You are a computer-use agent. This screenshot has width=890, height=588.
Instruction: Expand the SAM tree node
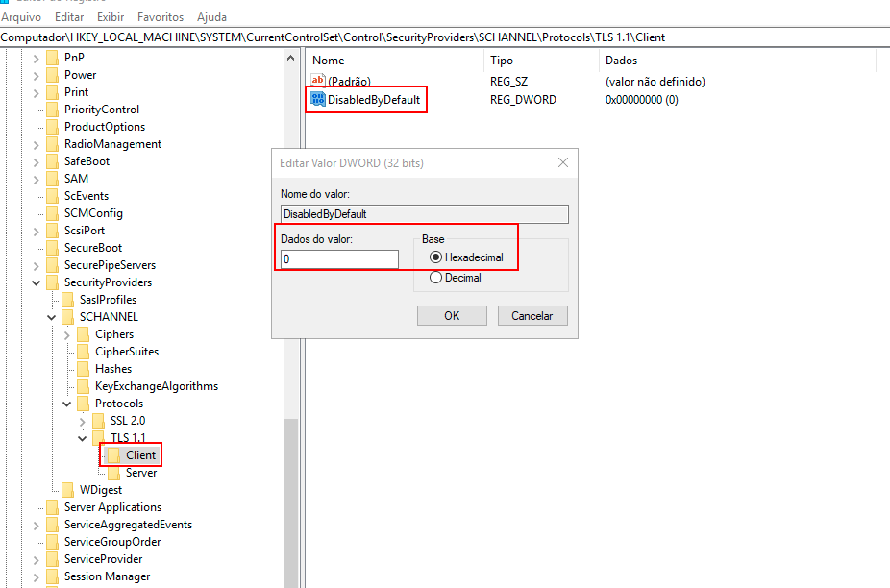(x=37, y=180)
